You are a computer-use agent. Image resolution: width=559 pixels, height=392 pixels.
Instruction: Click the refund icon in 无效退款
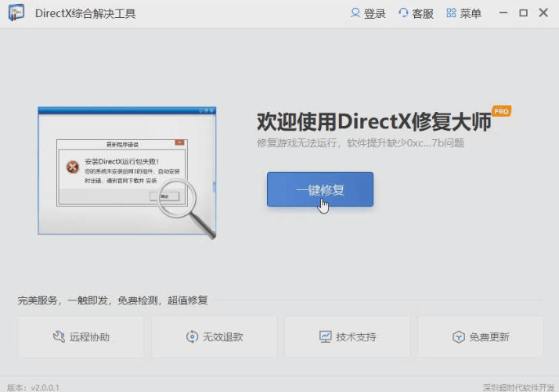[x=192, y=337]
